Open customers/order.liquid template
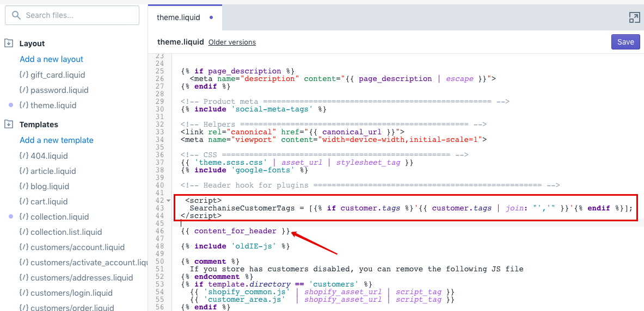This screenshot has width=644, height=311. [x=72, y=307]
